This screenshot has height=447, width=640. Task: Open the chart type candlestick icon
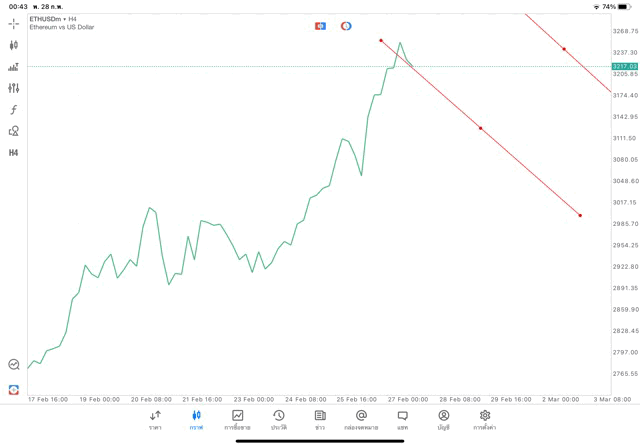tap(14, 45)
